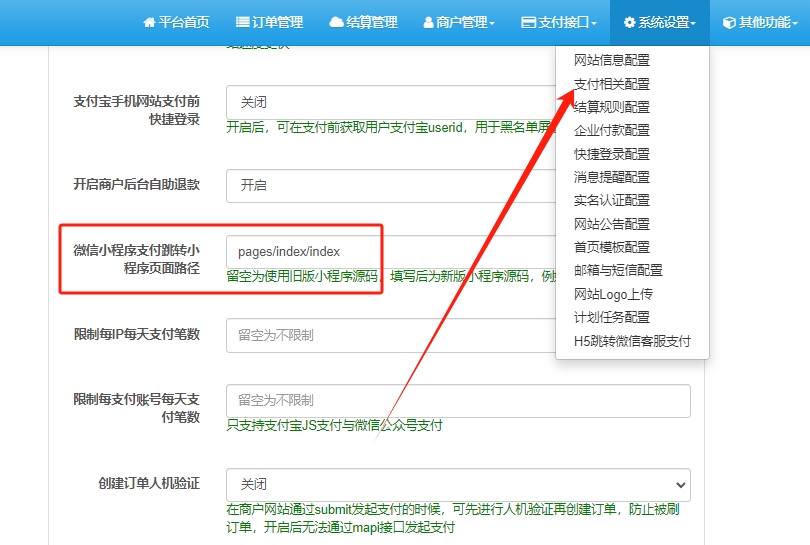Open the 创建订单人机验证 dropdown
Screen dimensions: 810x545
pos(458,485)
